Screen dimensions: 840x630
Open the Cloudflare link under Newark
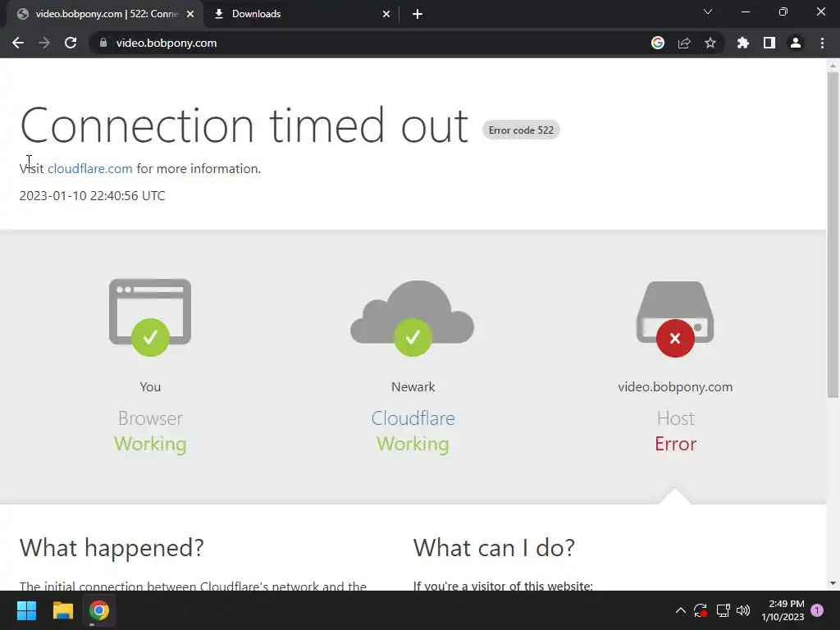(x=413, y=418)
